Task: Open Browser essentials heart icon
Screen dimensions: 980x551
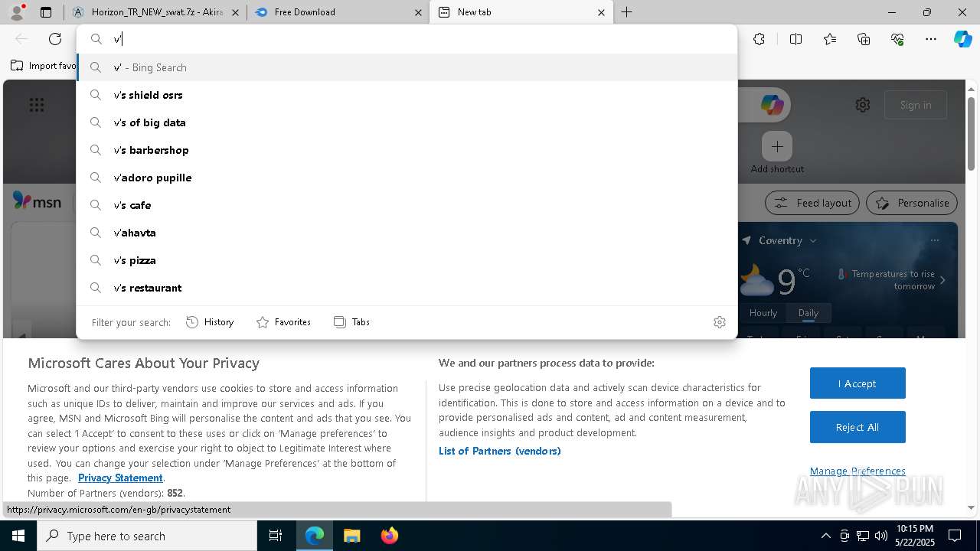Action: tap(897, 39)
